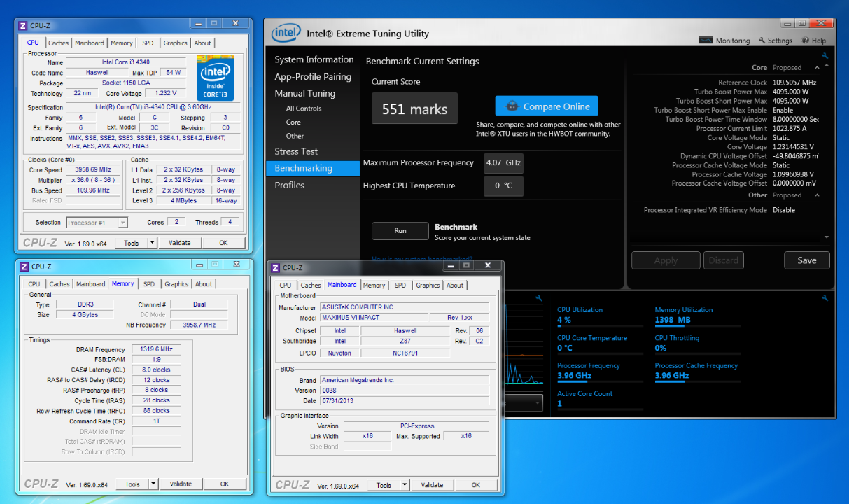Viewport: 849px width, 504px height.
Task: Open Graphics tab in the Memory CPU-Z window
Action: (176, 284)
